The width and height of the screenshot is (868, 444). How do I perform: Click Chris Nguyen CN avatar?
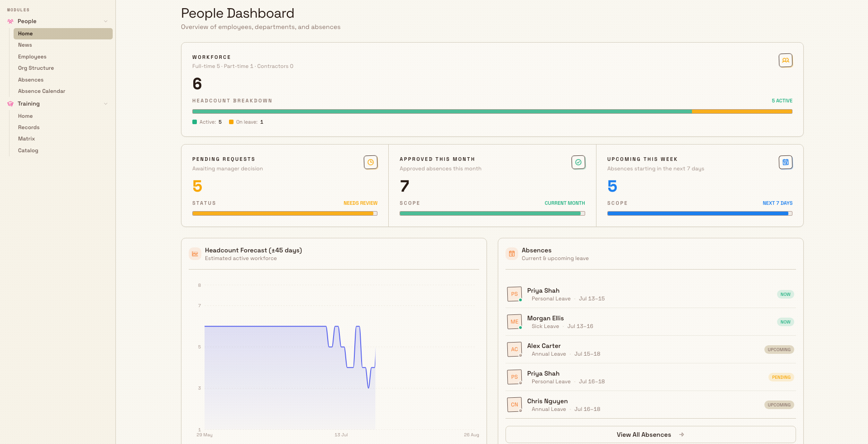(x=515, y=405)
